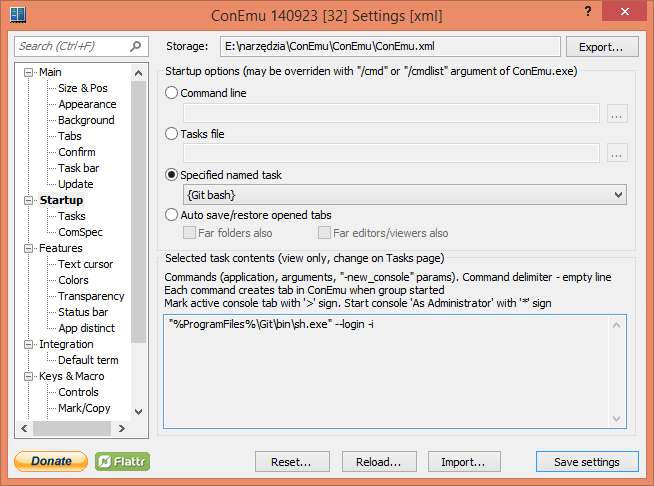Open the ComSpec settings page
Viewport: 654px width, 486px height.
tap(80, 232)
